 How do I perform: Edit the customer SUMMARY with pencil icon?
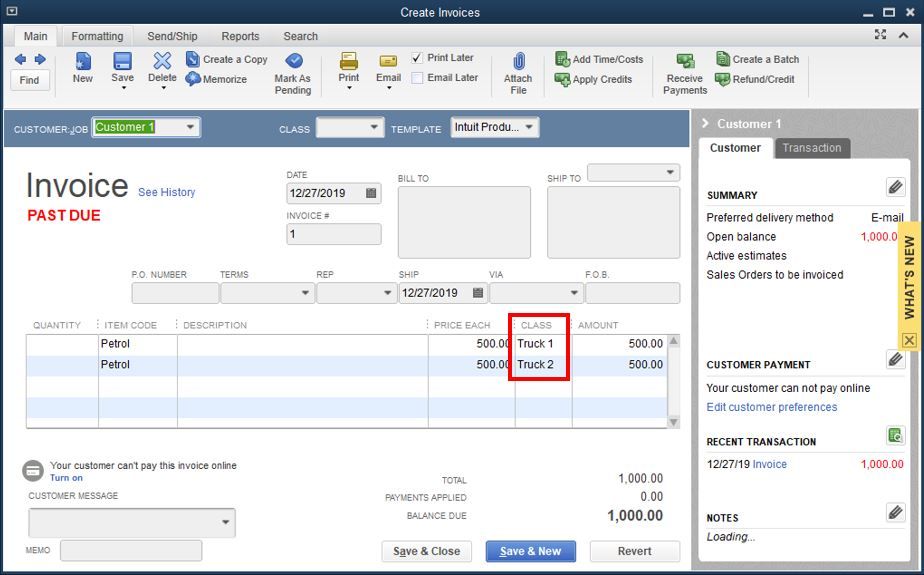[x=895, y=187]
